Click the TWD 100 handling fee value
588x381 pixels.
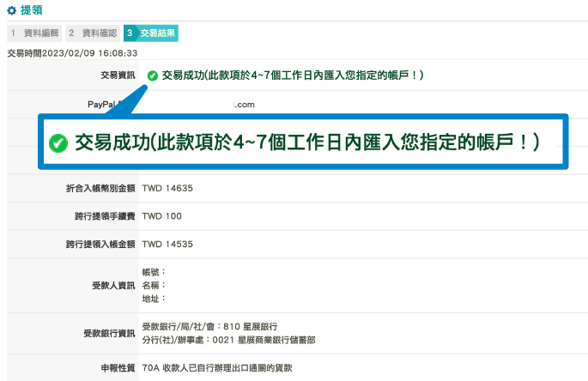coord(161,216)
